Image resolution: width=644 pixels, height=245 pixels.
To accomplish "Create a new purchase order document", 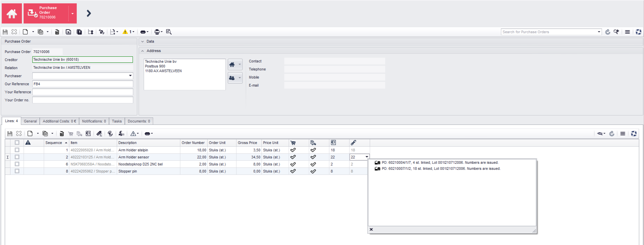I will click(x=25, y=32).
